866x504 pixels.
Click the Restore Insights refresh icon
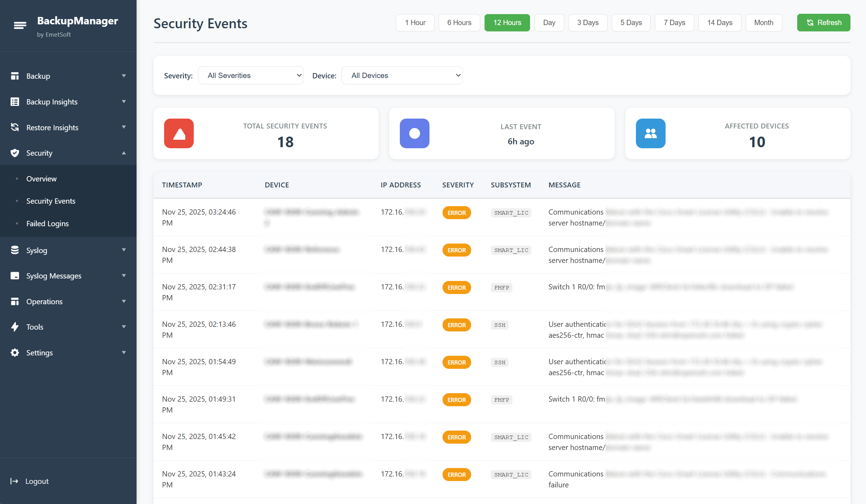coord(15,127)
